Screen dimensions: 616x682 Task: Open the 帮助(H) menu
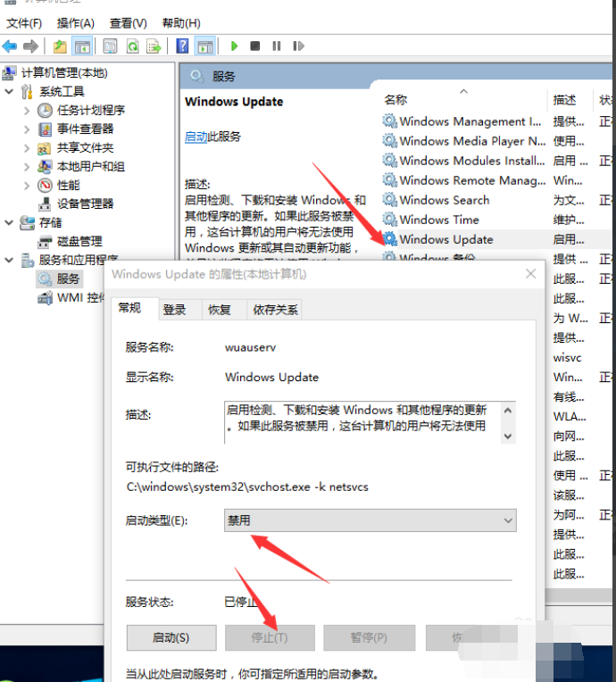(x=181, y=23)
